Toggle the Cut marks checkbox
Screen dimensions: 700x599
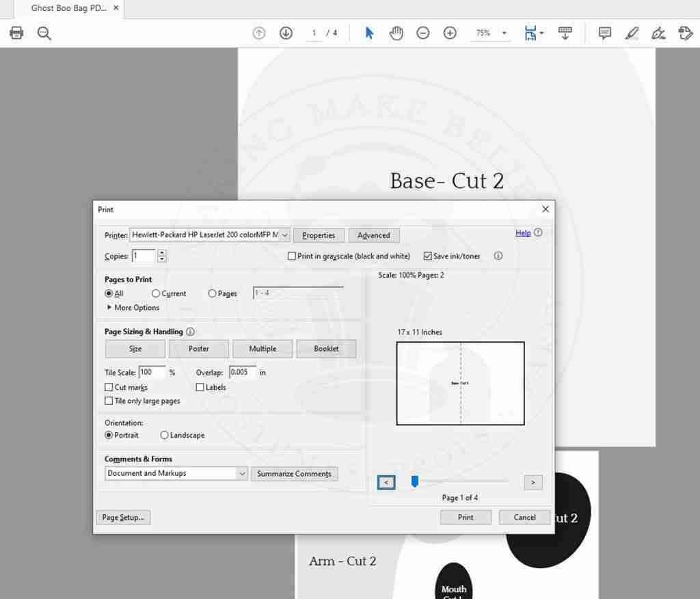tap(109, 388)
